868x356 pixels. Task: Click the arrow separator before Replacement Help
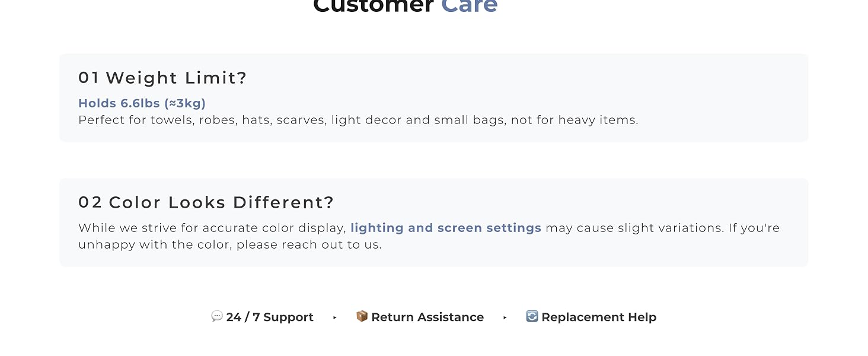click(505, 317)
